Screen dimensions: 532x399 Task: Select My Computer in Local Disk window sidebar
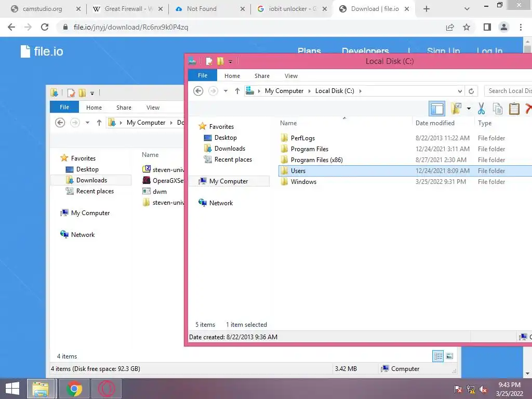229,181
